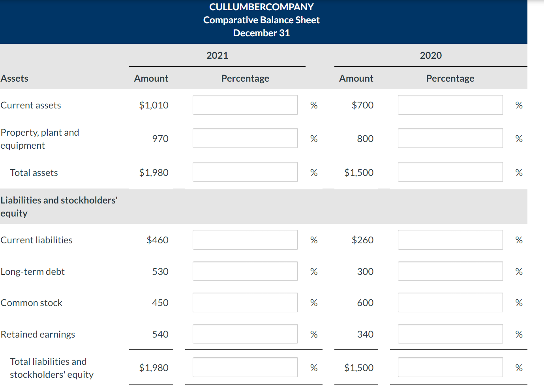The image size is (544, 392).
Task: Focus 2020 Total liabilities and stockholders' equity percentage box
Action: coord(450,367)
